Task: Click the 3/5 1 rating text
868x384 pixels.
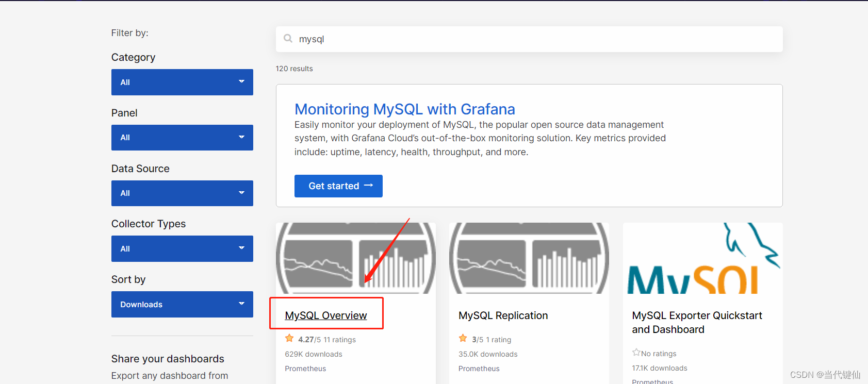Action: (x=492, y=340)
